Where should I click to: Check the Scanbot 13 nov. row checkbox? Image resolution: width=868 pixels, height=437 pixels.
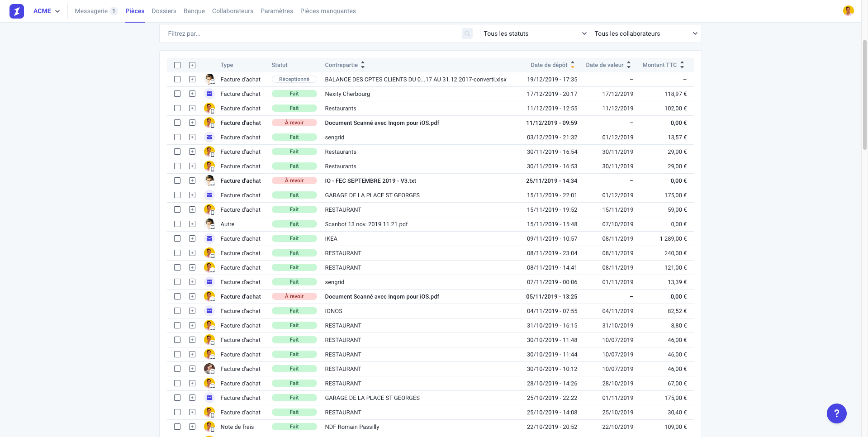[177, 224]
